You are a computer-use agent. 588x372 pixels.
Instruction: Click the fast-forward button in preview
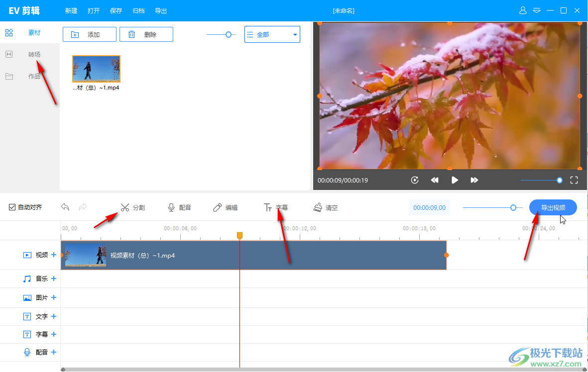coord(474,180)
